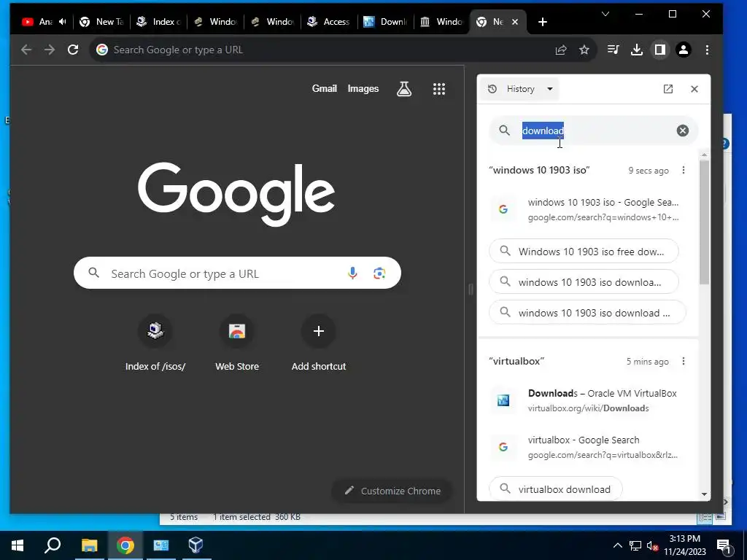Switch to the second New Tab tab
The width and height of the screenshot is (747, 560).
[x=101, y=21]
